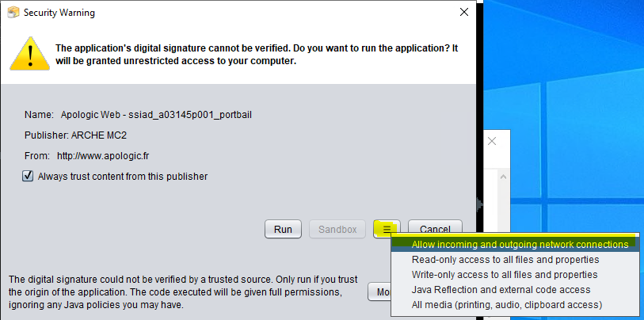Click the yellow warning triangle icon

tap(29, 54)
